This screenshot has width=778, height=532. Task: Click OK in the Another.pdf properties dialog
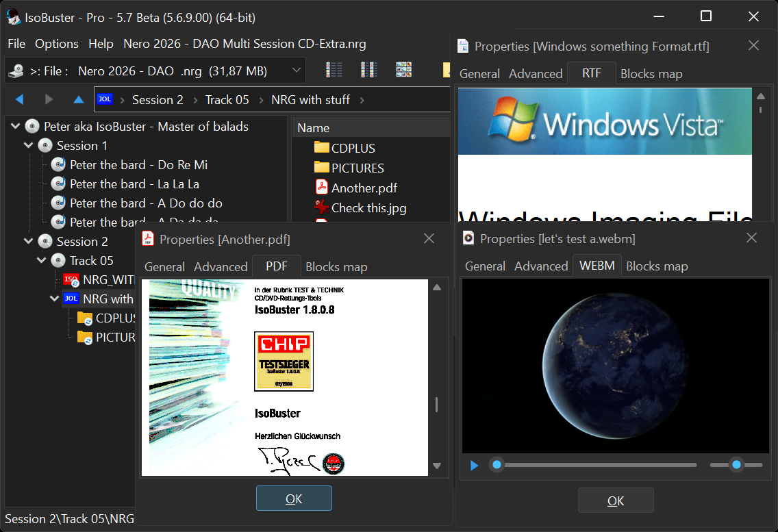(294, 498)
